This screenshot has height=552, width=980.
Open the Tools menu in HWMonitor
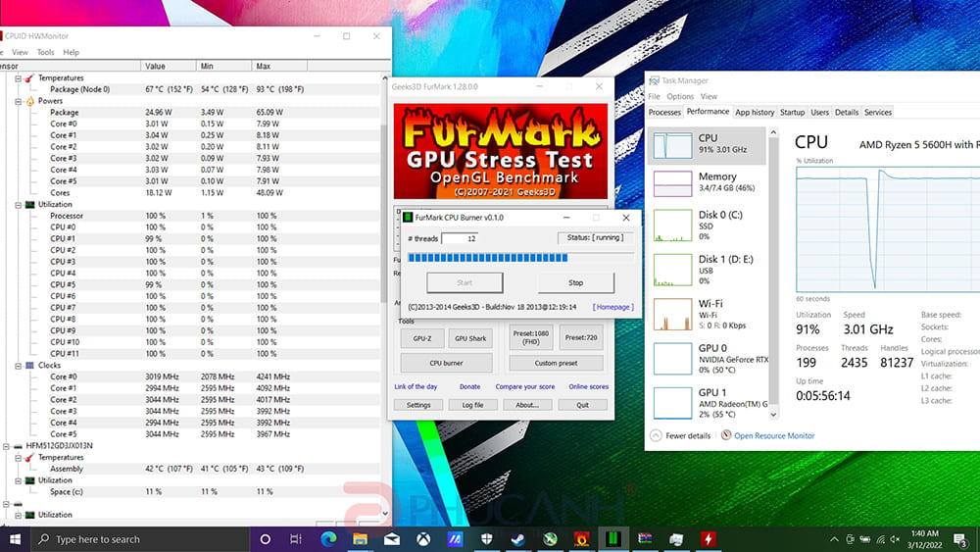click(x=46, y=53)
